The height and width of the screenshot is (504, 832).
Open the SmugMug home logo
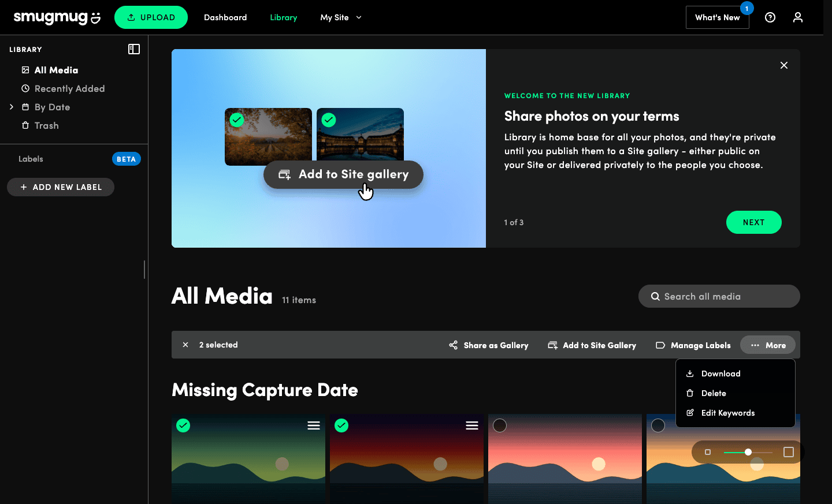point(57,17)
